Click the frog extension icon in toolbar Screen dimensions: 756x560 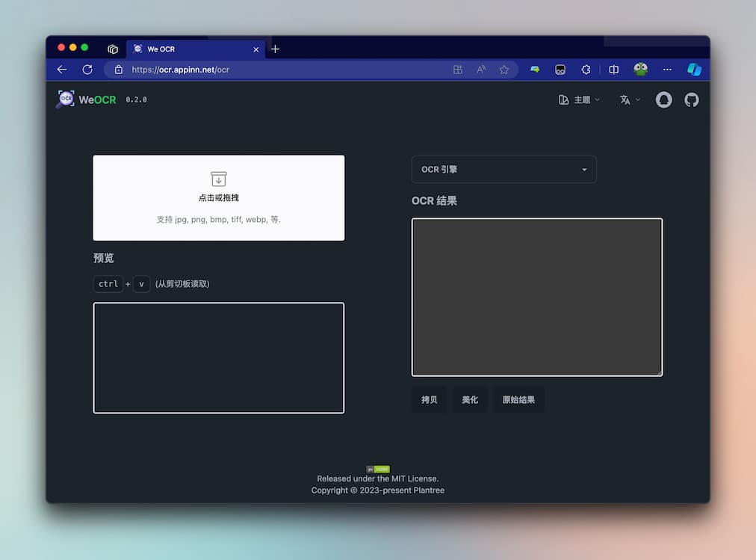640,69
